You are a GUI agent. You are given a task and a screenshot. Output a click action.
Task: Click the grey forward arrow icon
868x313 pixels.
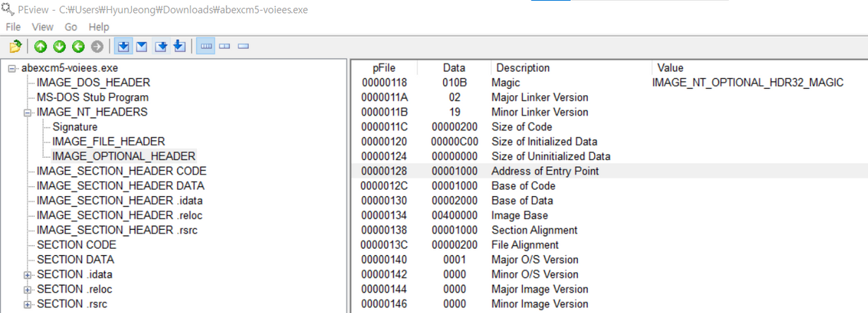coord(97,47)
